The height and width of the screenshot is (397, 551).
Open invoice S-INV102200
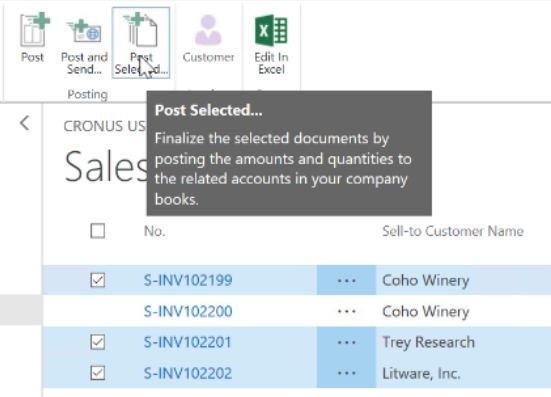pyautogui.click(x=188, y=311)
